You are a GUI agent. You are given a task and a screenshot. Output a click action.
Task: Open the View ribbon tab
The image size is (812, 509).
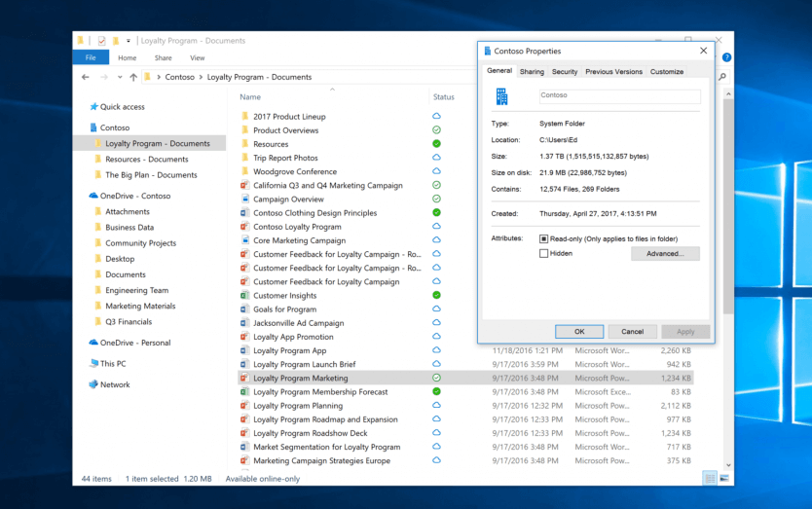click(x=198, y=58)
